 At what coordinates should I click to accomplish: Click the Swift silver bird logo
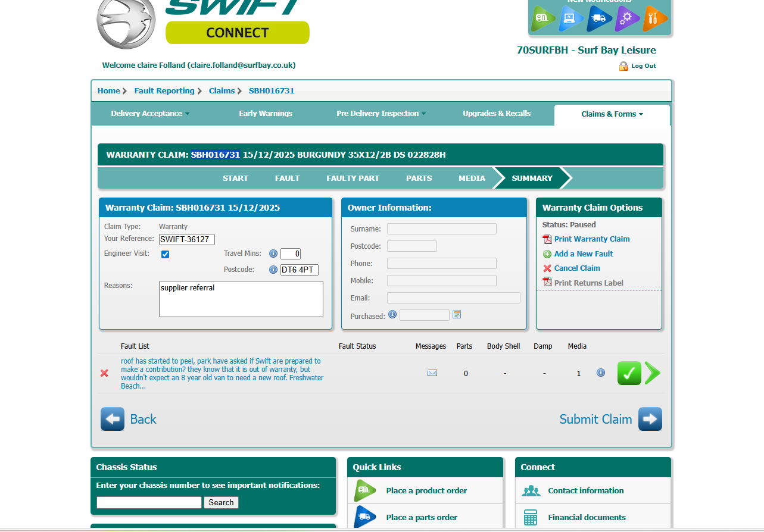(126, 21)
